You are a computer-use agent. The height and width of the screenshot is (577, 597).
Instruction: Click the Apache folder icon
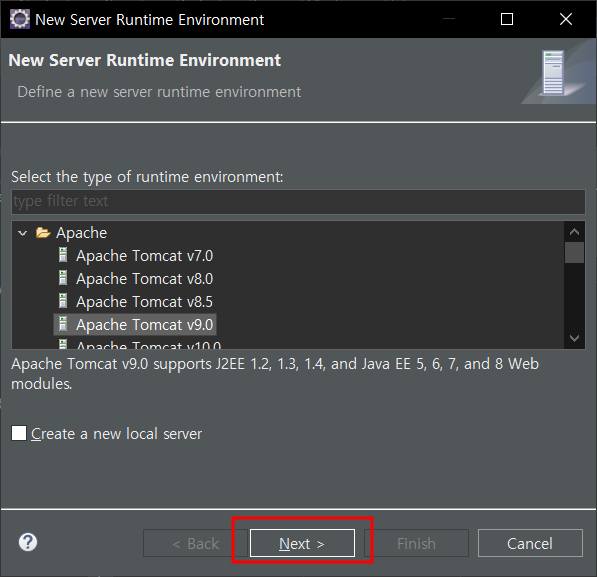click(x=43, y=232)
